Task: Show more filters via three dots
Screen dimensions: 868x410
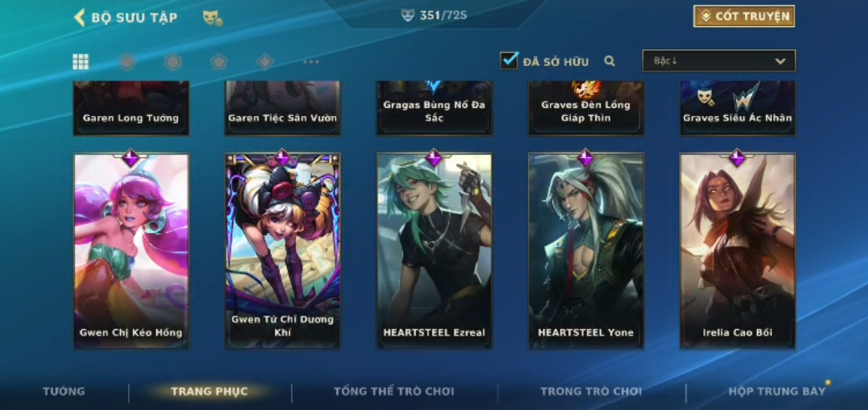Action: (x=311, y=62)
